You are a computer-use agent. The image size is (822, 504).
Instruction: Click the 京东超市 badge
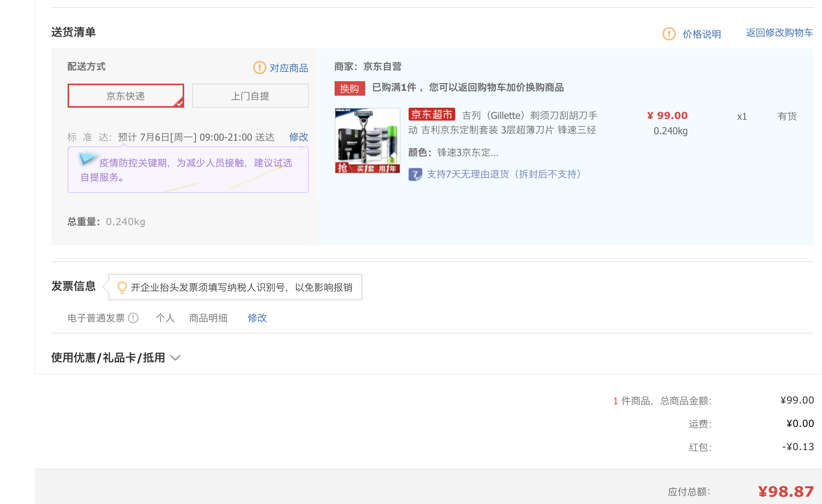pyautogui.click(x=432, y=115)
